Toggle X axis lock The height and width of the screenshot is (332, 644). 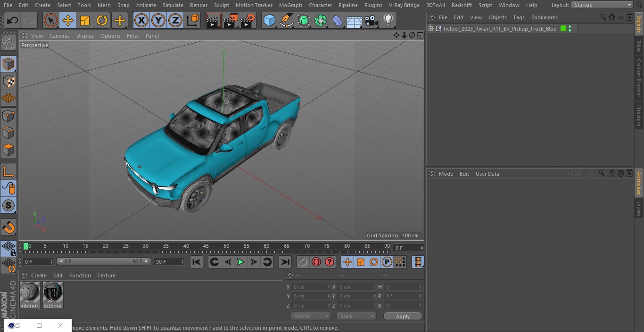tap(141, 20)
